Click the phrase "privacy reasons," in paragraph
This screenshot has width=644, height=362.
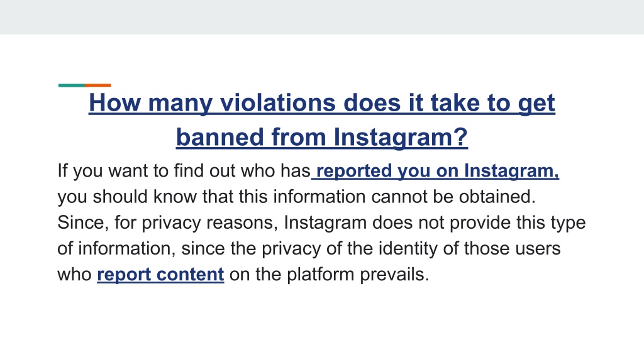(x=210, y=223)
